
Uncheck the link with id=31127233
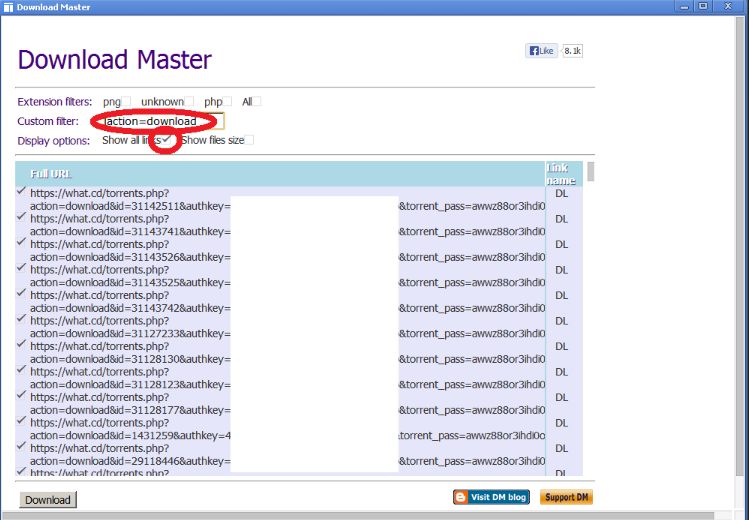(21, 319)
